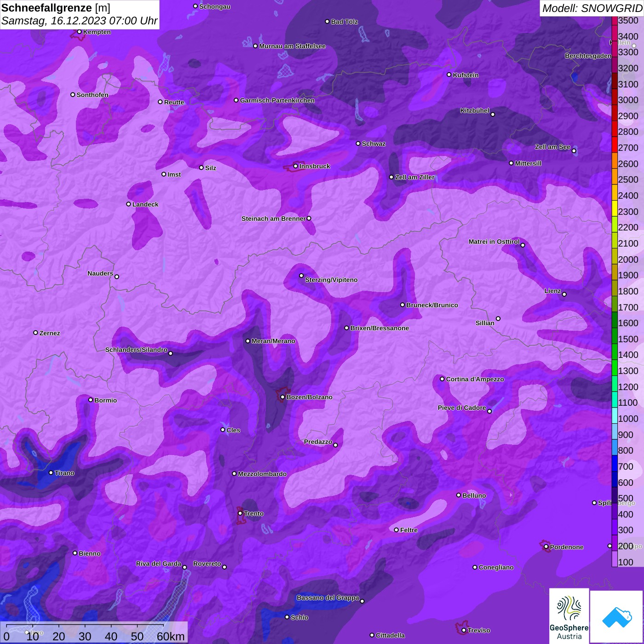Click the Nauders map marker dot
This screenshot has height=644, width=644.
[117, 276]
